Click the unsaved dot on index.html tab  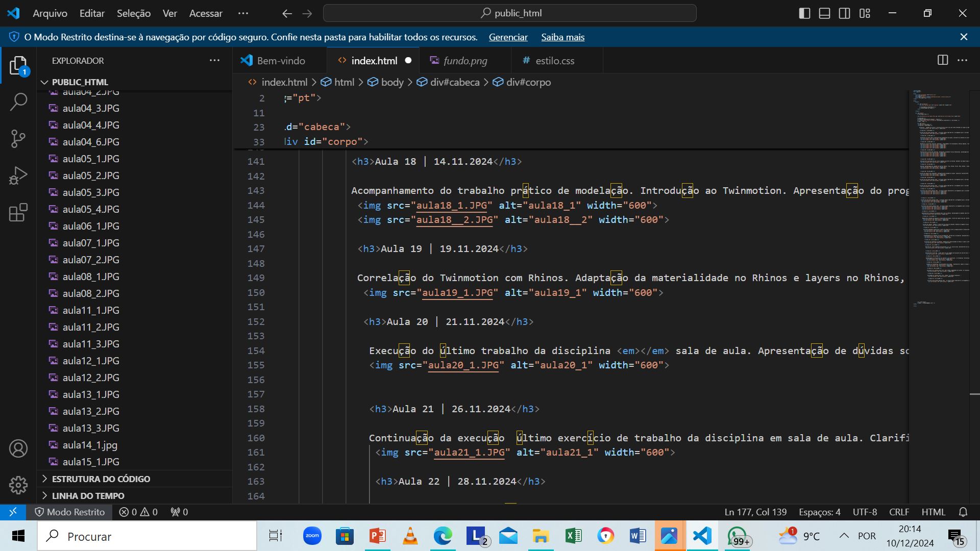(x=408, y=60)
